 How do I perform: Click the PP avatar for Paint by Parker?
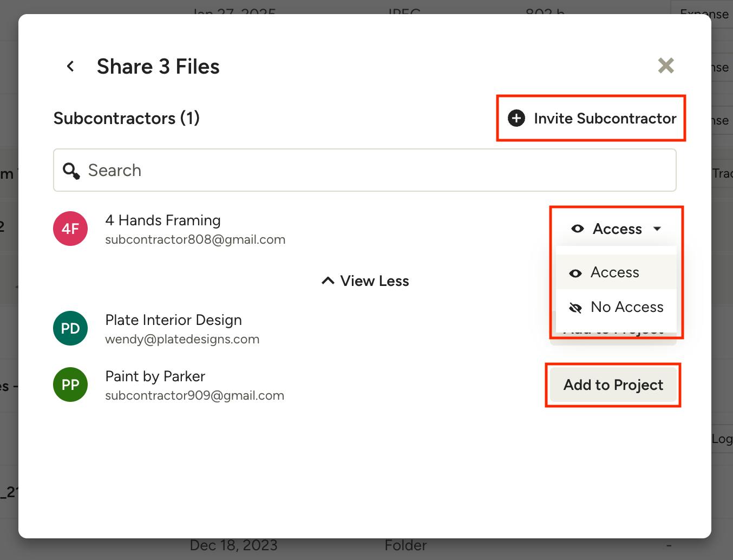point(70,385)
